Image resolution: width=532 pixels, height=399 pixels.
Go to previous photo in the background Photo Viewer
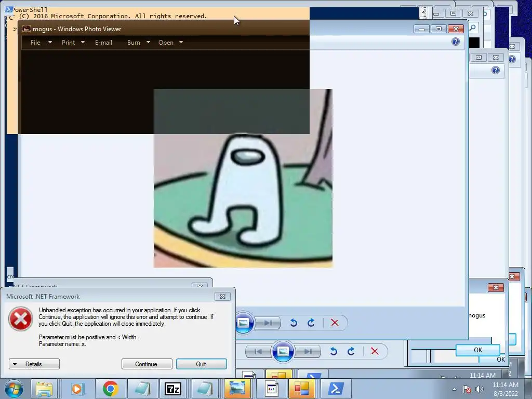click(x=258, y=352)
